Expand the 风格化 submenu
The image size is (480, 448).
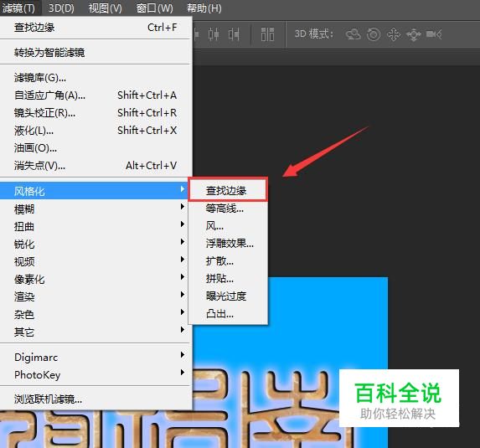coord(94,191)
